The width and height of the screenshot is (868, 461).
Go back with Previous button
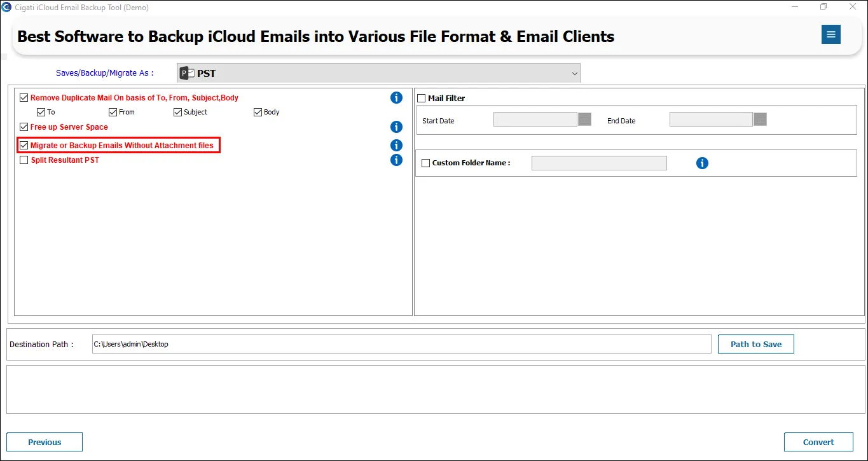(45, 442)
